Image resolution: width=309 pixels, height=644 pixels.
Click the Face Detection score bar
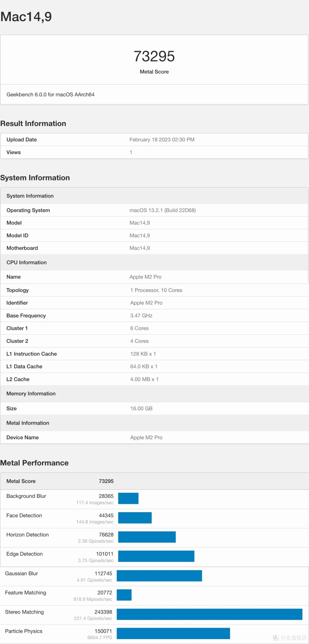click(x=135, y=518)
